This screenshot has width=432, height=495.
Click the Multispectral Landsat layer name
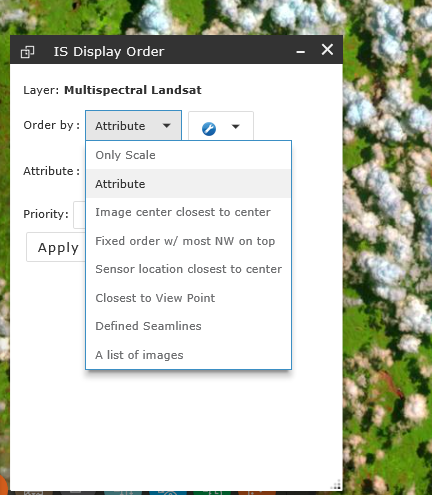point(133,90)
